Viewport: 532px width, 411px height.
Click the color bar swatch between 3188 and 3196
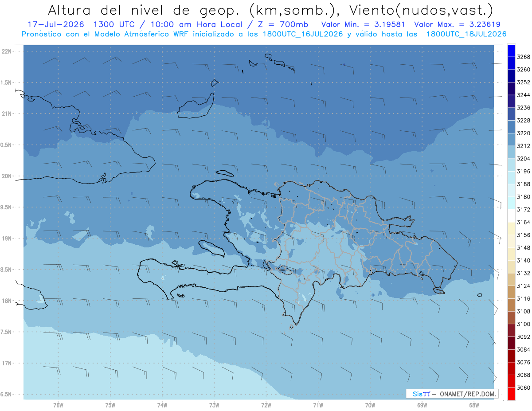[x=511, y=178]
